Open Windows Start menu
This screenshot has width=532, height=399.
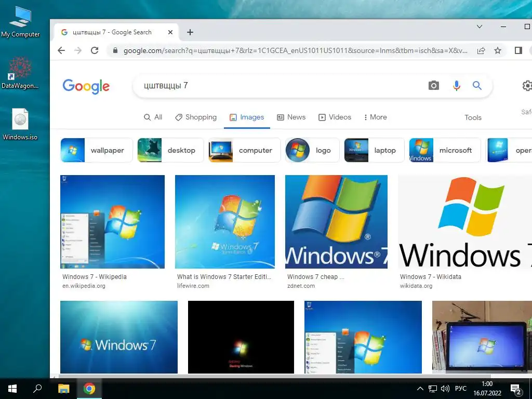pyautogui.click(x=12, y=389)
